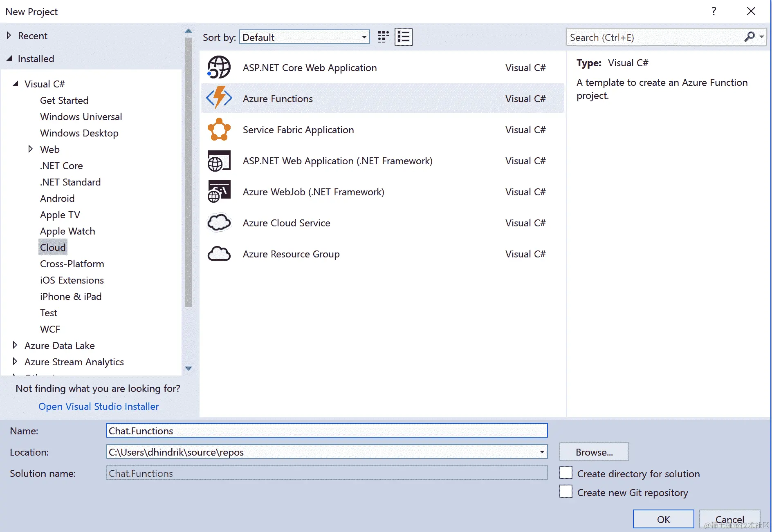The image size is (772, 532).
Task: Select Windows Desktop category
Action: click(x=79, y=133)
